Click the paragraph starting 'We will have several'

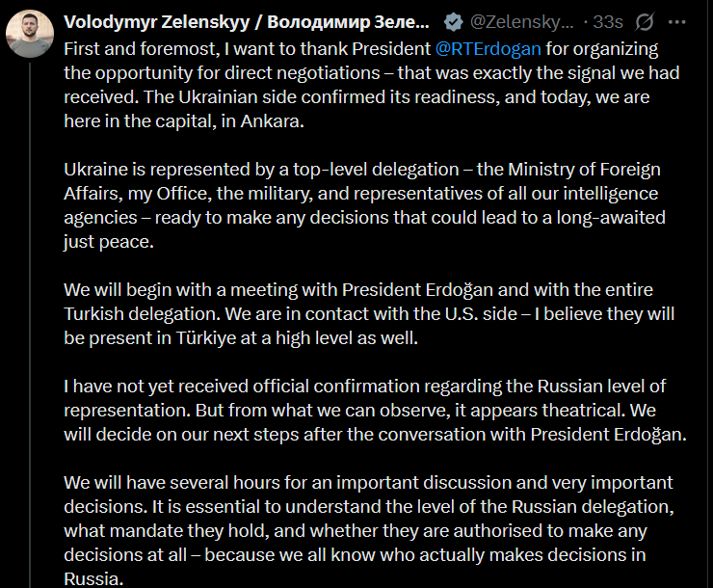point(369,530)
